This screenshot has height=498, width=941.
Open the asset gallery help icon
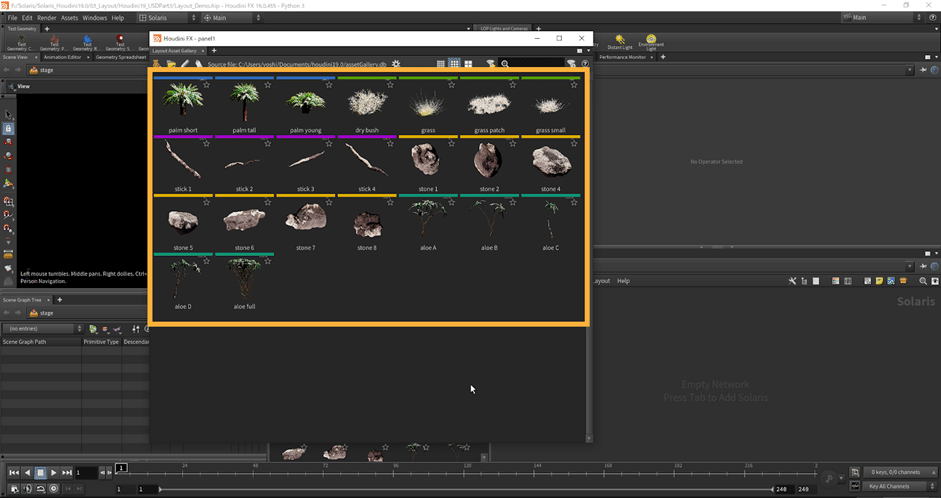point(585,64)
